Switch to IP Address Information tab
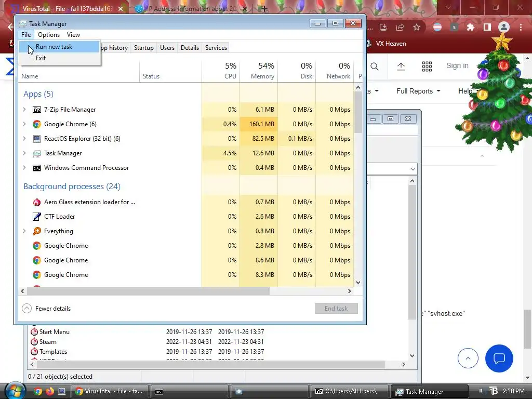532x399 pixels. point(192,9)
